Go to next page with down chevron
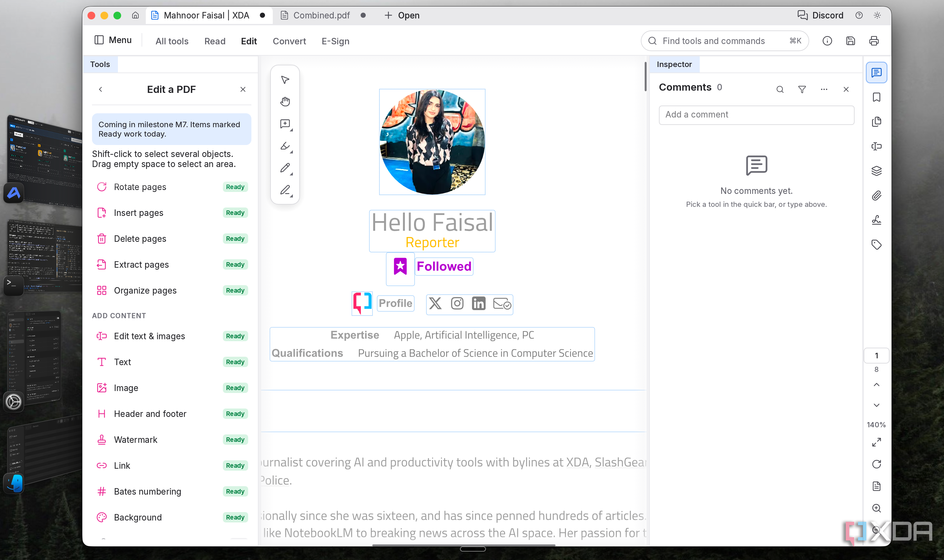Screen dimensions: 944x560 pos(876,405)
